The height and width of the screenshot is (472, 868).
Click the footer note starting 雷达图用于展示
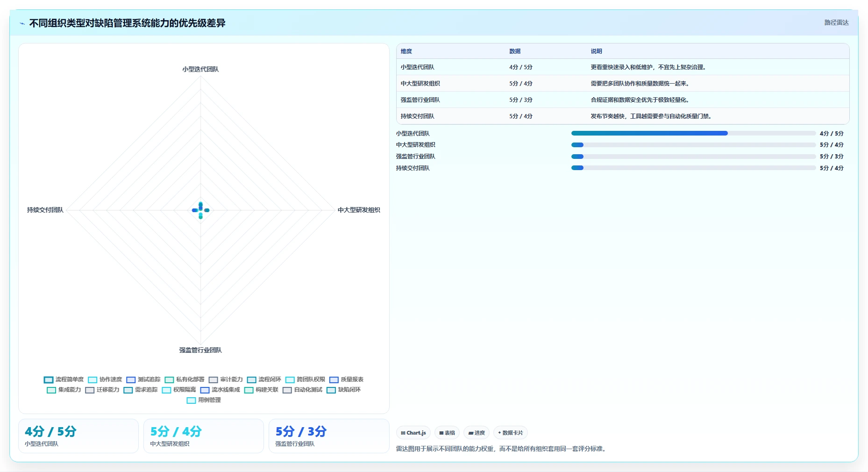(x=502, y=449)
